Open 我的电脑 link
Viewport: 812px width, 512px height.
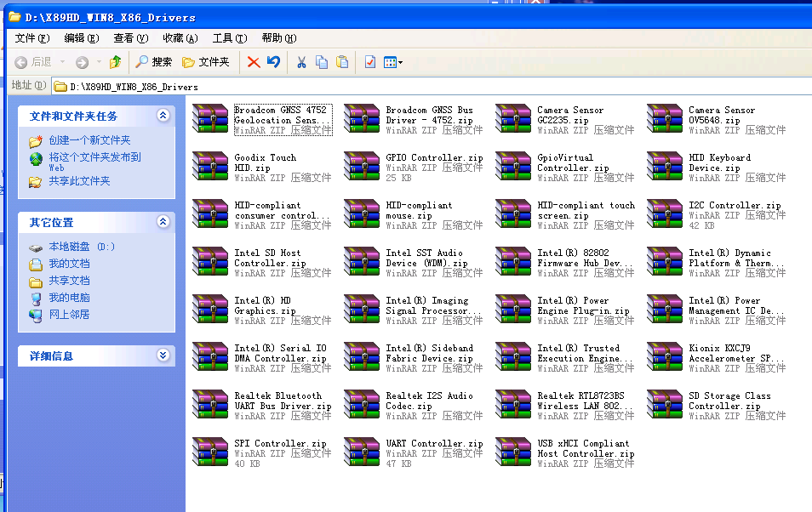pos(69,299)
